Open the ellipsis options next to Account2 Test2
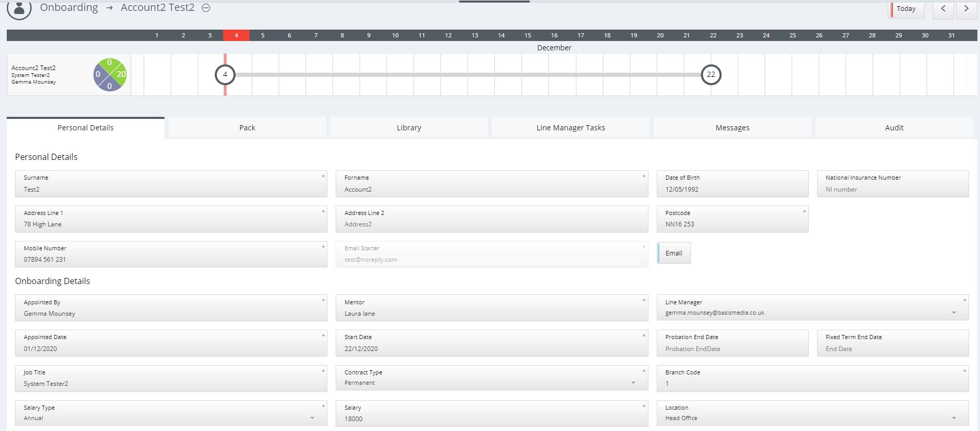980x431 pixels. [x=206, y=8]
